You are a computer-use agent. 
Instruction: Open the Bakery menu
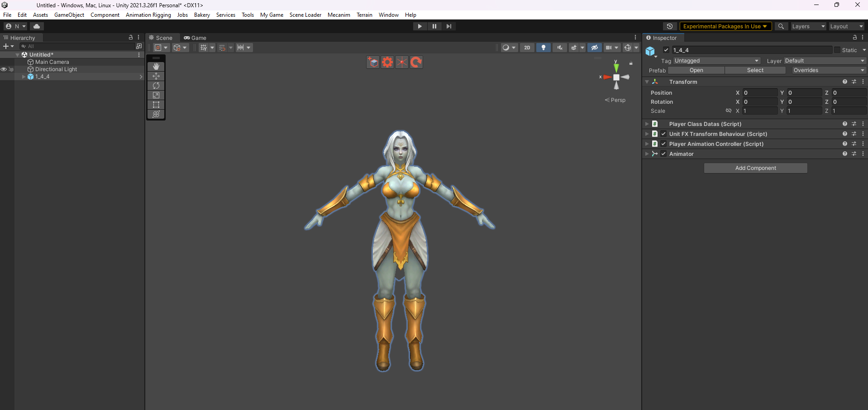202,15
